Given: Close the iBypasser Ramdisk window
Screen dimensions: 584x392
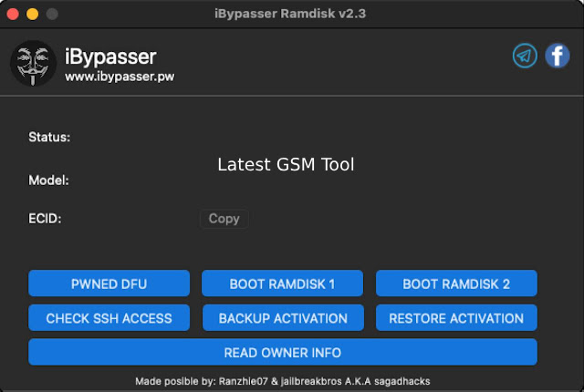Looking at the screenshot, I should (13, 15).
